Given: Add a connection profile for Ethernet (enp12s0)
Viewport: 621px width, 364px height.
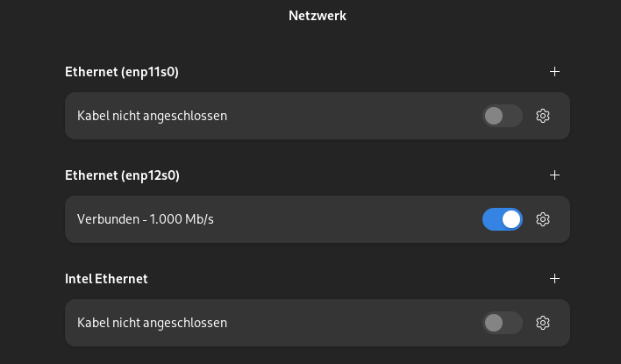Looking at the screenshot, I should tap(554, 175).
